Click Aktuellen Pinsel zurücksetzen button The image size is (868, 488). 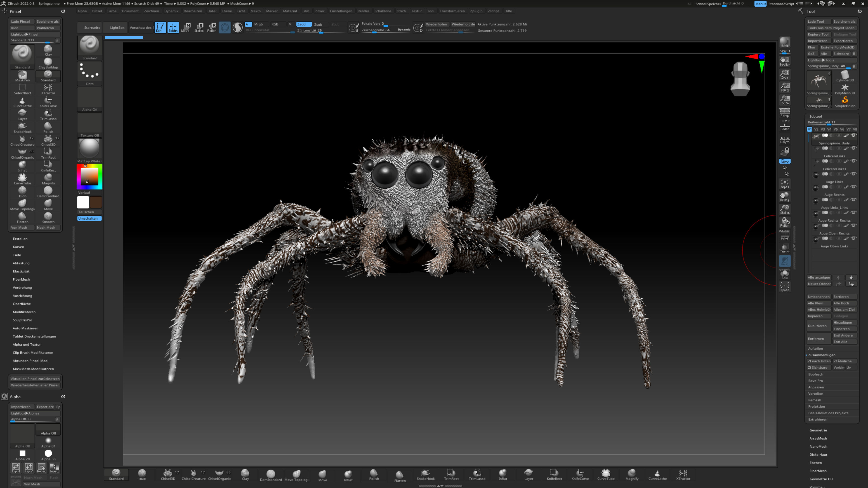pyautogui.click(x=35, y=379)
